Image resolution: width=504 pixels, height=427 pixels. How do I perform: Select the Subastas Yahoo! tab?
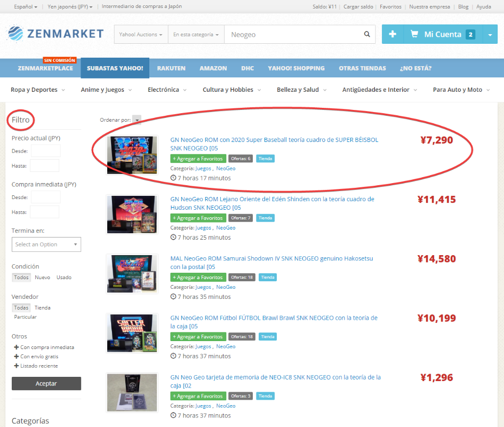(x=115, y=68)
